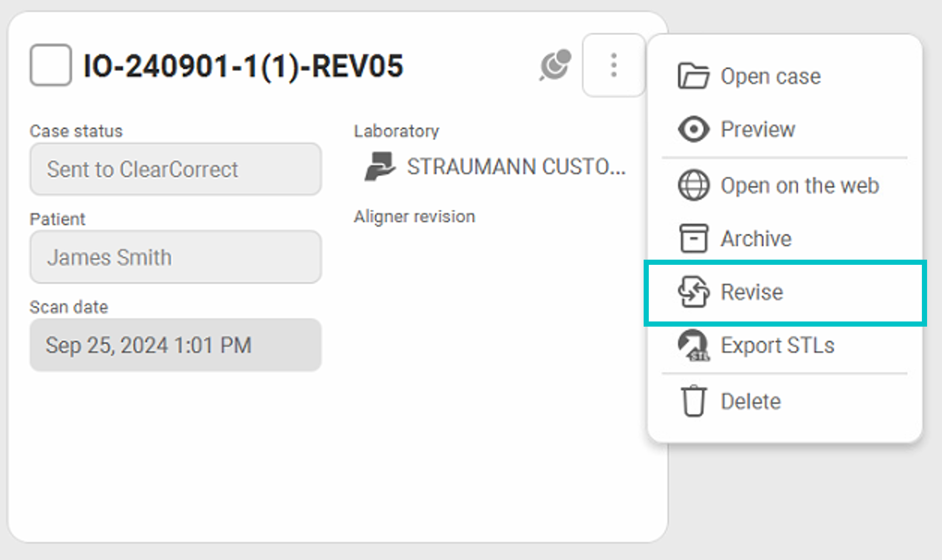Click the Export STLs icon
This screenshot has width=942, height=560.
(x=693, y=345)
